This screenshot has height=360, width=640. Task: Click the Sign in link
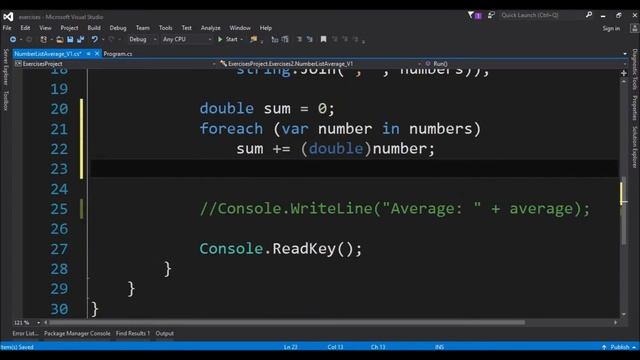pyautogui.click(x=611, y=28)
